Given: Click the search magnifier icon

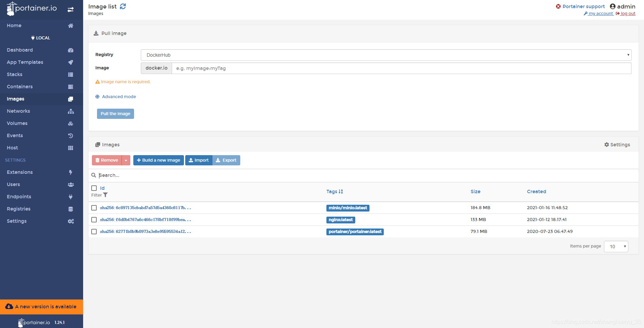Looking at the screenshot, I should coord(94,175).
